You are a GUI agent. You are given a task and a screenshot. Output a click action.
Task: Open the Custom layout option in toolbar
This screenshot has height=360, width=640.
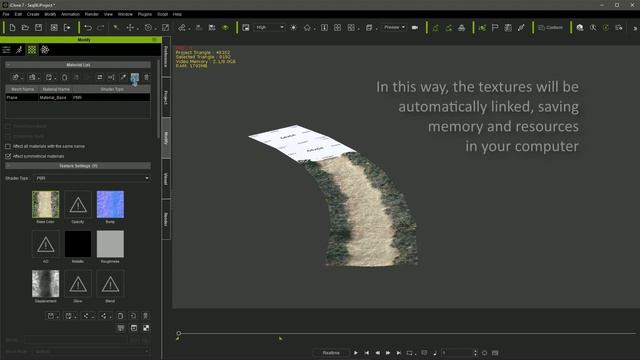[x=550, y=27]
